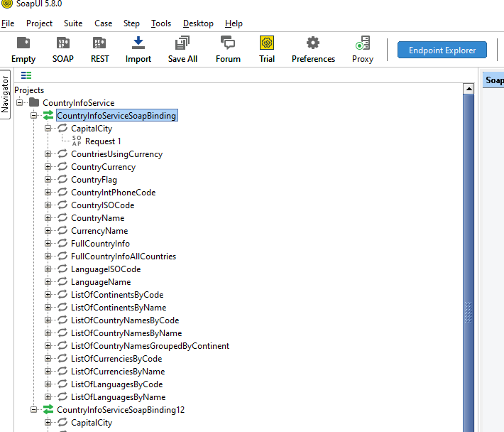Click the Projects root label
This screenshot has height=432, width=504.
[29, 90]
